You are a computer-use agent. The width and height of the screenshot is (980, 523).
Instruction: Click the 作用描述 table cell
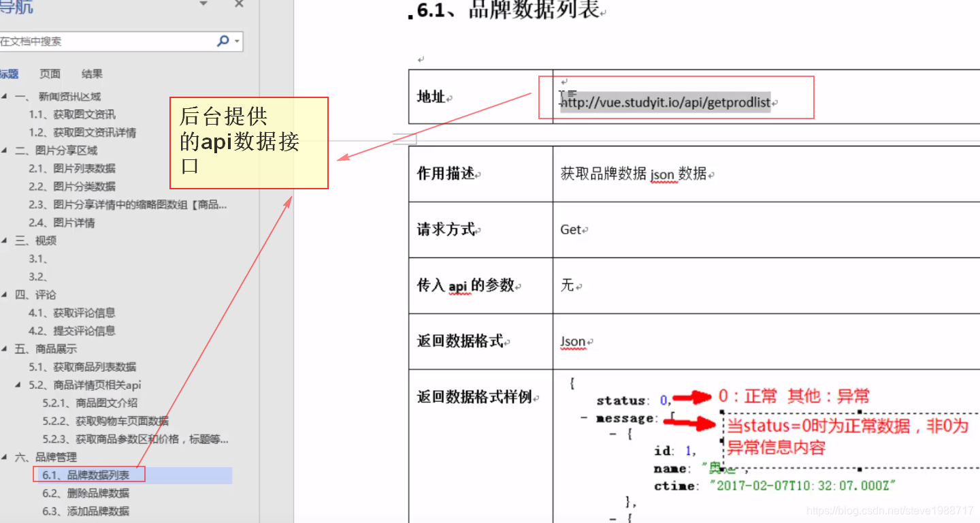pyautogui.click(x=480, y=174)
